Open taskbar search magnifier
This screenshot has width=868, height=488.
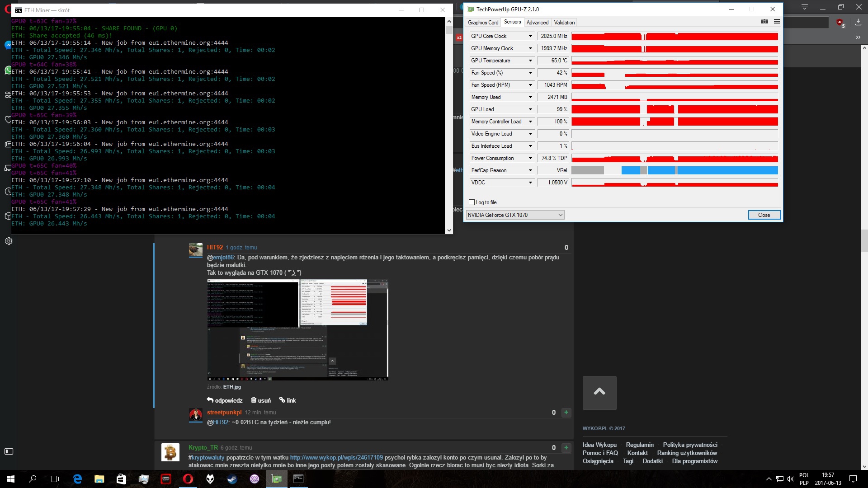33,479
